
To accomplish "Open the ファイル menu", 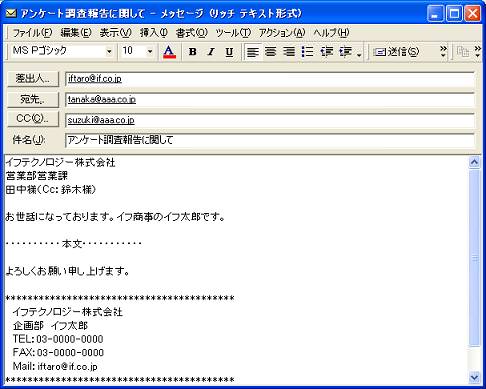I will pyautogui.click(x=32, y=33).
